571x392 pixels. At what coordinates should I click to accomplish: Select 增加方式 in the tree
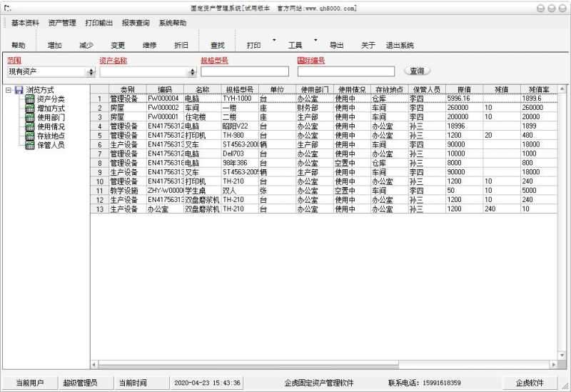click(51, 109)
